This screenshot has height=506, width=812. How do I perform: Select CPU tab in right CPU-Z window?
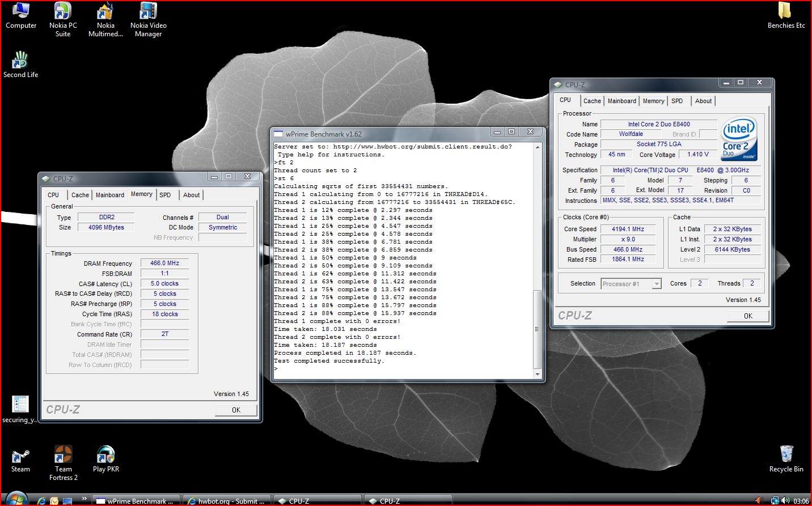tap(565, 100)
